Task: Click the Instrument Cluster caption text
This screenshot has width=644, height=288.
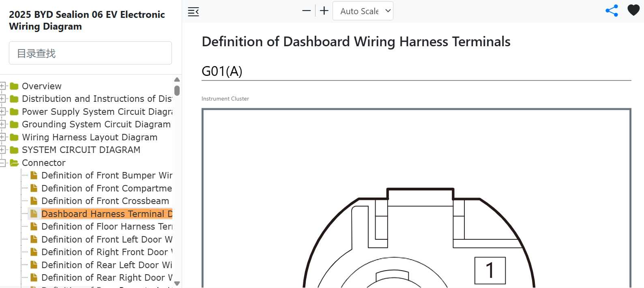Action: point(225,99)
